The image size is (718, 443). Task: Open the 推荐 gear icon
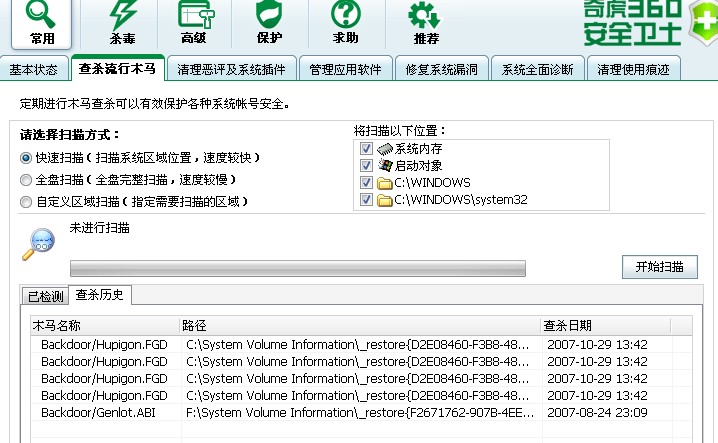pos(424,16)
